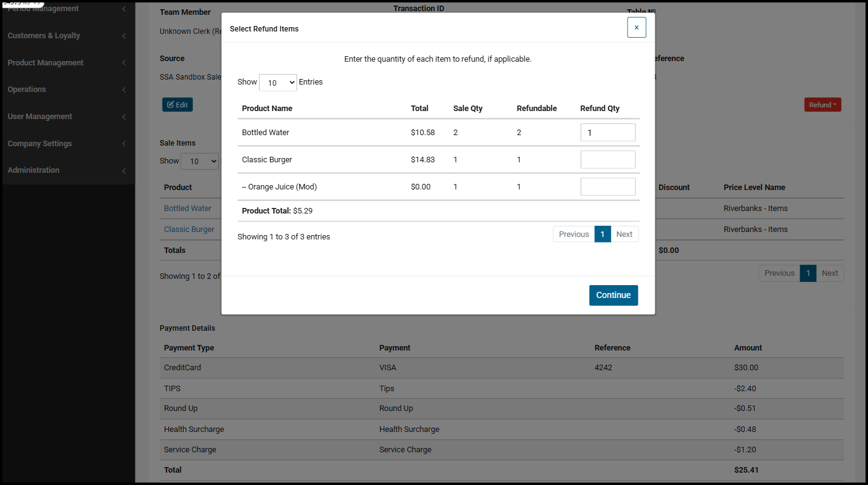Select page 1 in dialog pagination
The width and height of the screenshot is (868, 485).
point(602,234)
